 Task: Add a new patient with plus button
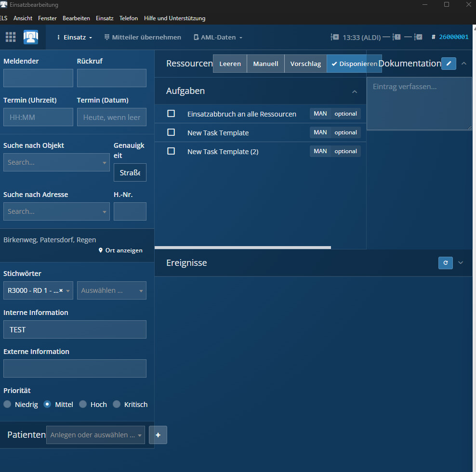pyautogui.click(x=158, y=435)
